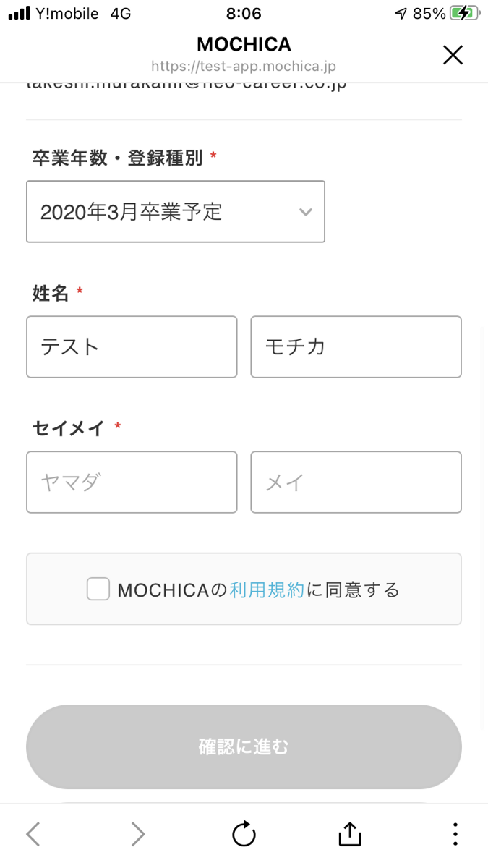Open the 利用規約 link
This screenshot has height=868, width=488.
(x=267, y=590)
